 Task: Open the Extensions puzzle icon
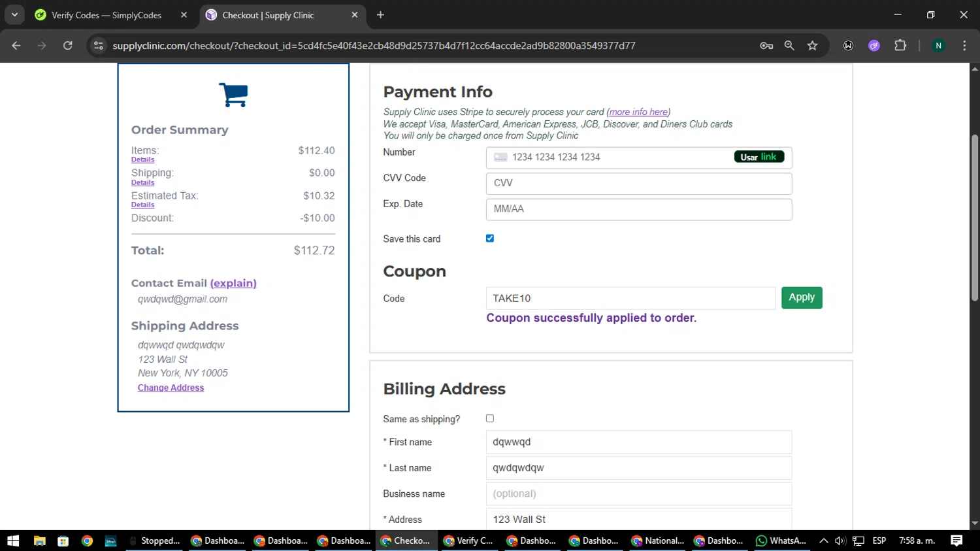(x=900, y=46)
